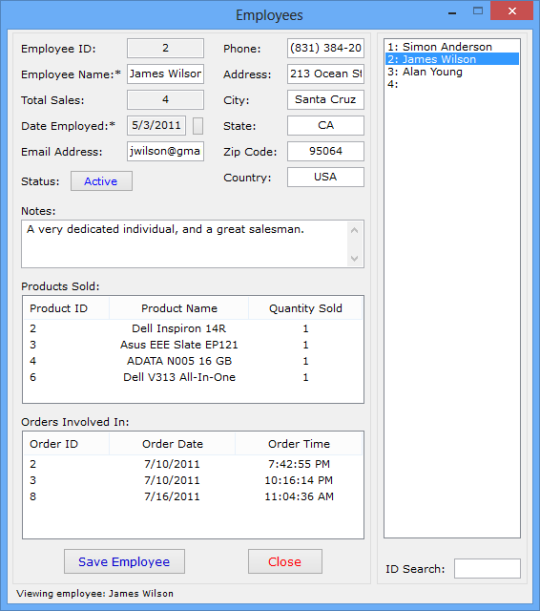
Task: Click the Employee ID field
Action: pos(165,48)
